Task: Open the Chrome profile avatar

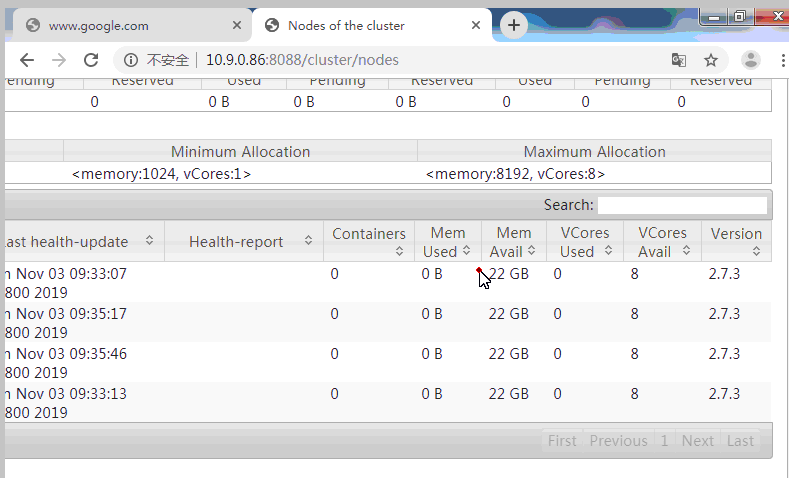Action: 750,60
